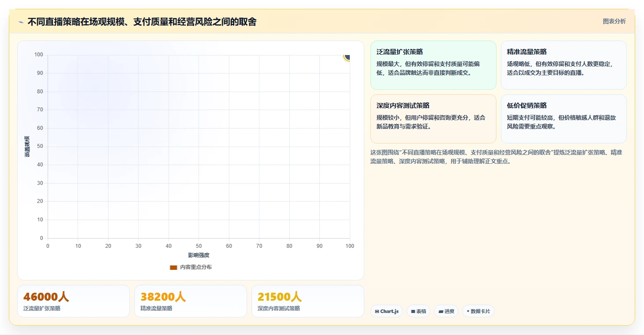Image resolution: width=644 pixels, height=335 pixels.
Task: Click the text 规模最大，但有效停留和支付质量可能偏低
Action: pyautogui.click(x=428, y=68)
